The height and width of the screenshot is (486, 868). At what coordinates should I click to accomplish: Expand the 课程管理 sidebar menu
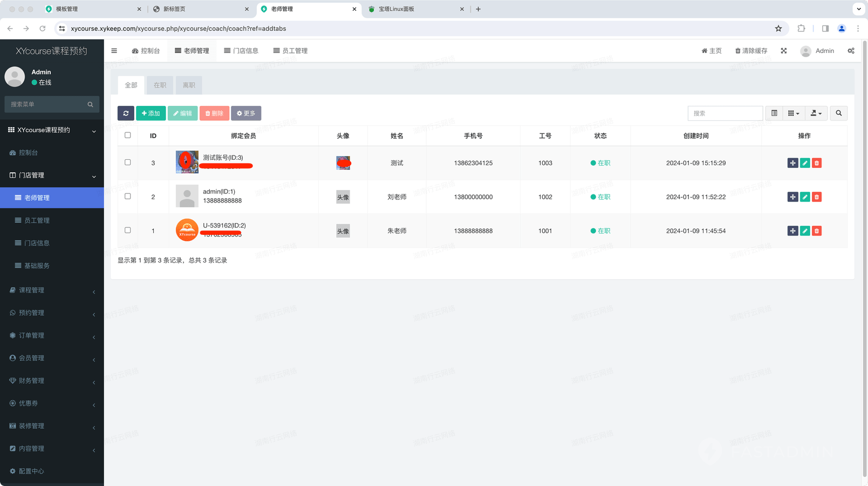point(52,291)
